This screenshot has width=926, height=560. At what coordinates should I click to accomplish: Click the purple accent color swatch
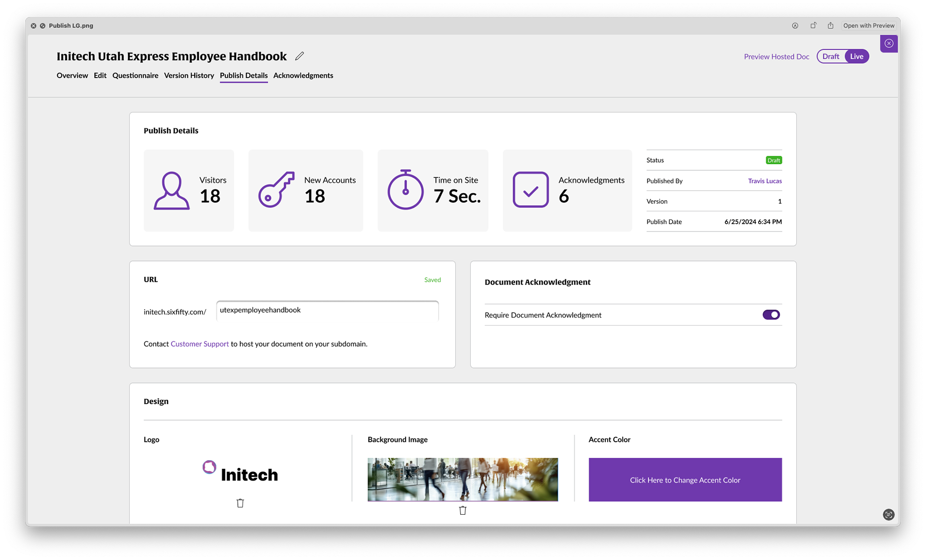pos(685,479)
